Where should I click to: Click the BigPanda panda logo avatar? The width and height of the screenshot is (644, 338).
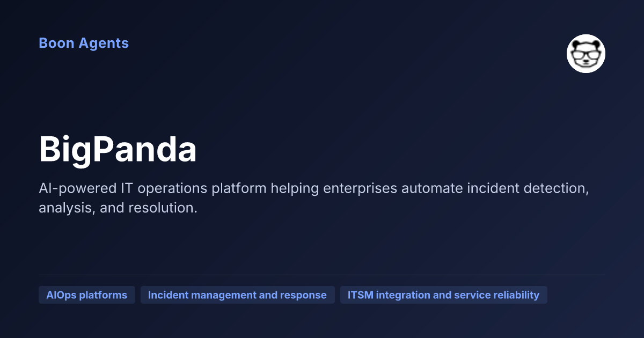pos(586,54)
